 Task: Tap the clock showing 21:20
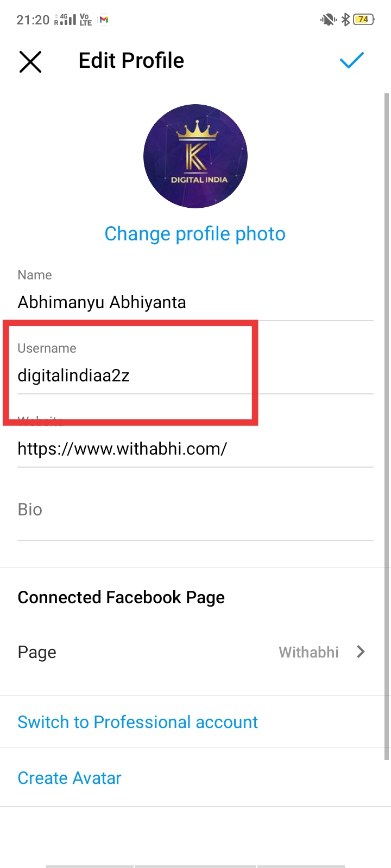pyautogui.click(x=30, y=18)
